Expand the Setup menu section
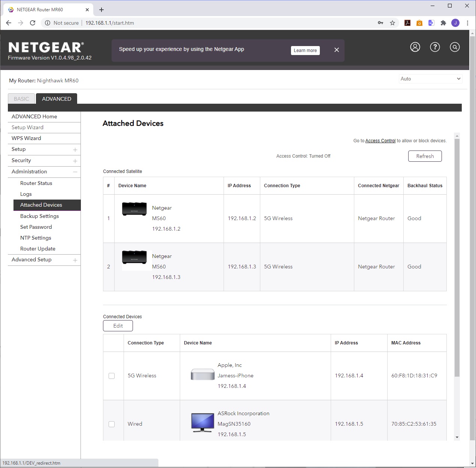The height and width of the screenshot is (468, 476). pos(75,150)
